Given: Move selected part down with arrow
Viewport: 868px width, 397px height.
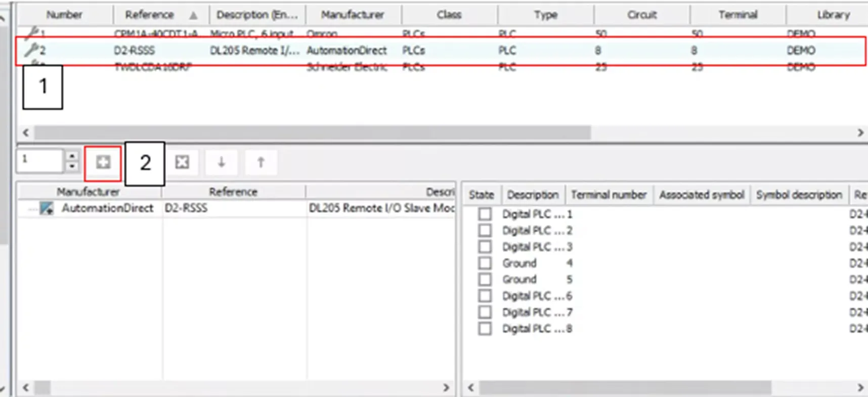Looking at the screenshot, I should (221, 163).
